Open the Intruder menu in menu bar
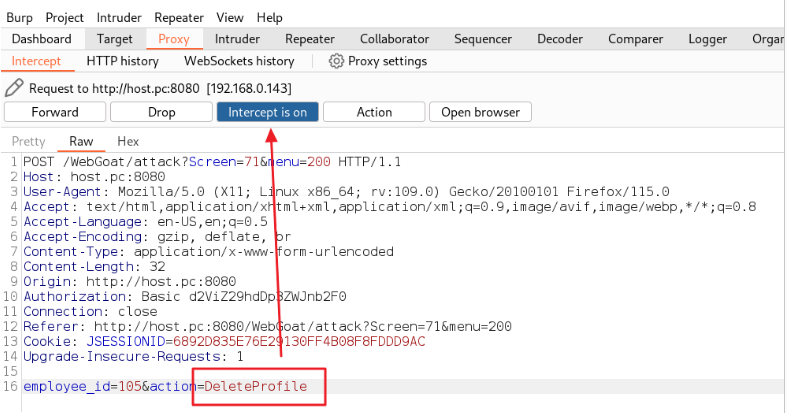The height and width of the screenshot is (413, 787). (119, 18)
